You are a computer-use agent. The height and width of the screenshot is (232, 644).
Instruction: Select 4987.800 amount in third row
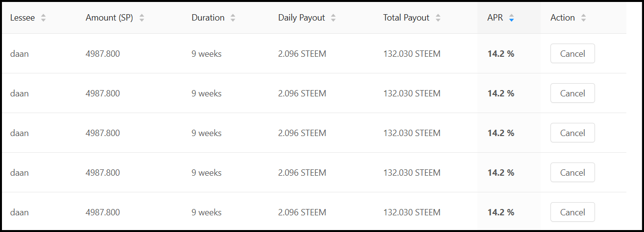(103, 133)
